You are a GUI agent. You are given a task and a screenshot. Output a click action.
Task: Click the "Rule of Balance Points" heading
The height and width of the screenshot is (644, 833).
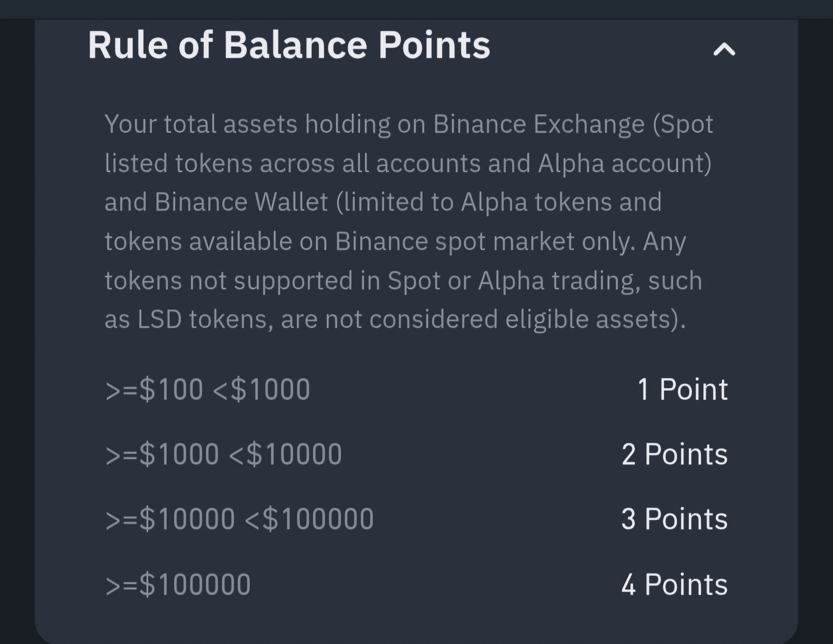click(x=289, y=45)
